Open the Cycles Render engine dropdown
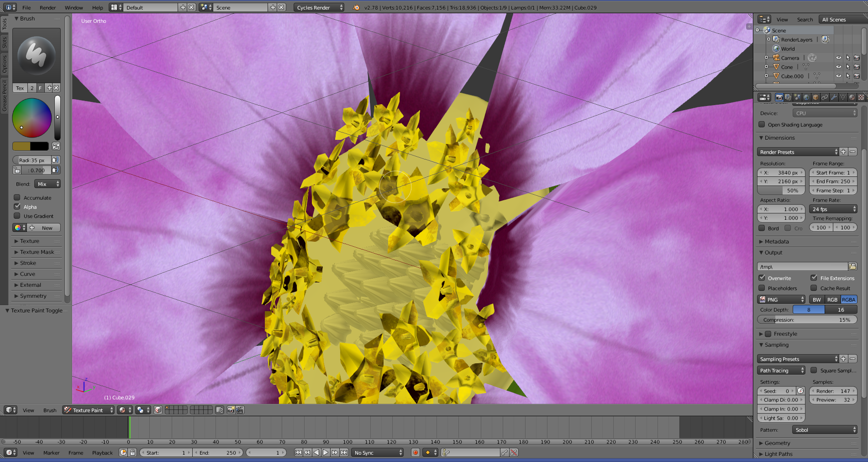 (x=319, y=7)
